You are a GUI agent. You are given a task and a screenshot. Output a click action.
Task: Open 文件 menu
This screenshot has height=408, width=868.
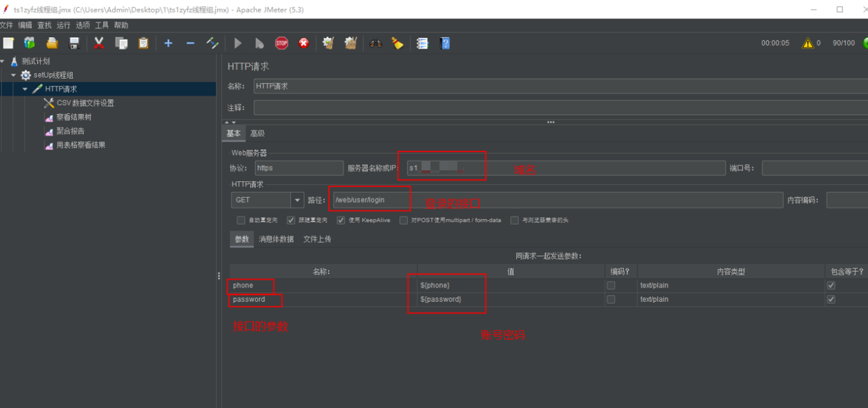tap(6, 25)
